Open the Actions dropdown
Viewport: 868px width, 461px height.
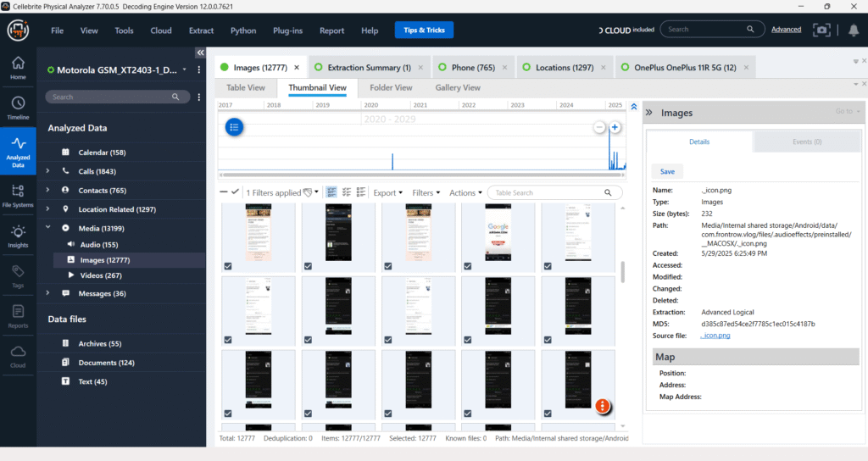pos(465,192)
